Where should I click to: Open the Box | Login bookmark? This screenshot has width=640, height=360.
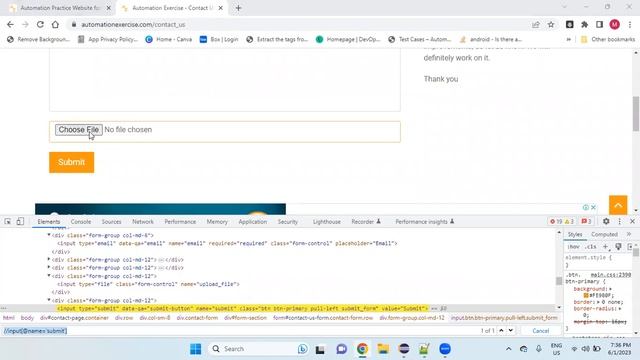pos(219,39)
